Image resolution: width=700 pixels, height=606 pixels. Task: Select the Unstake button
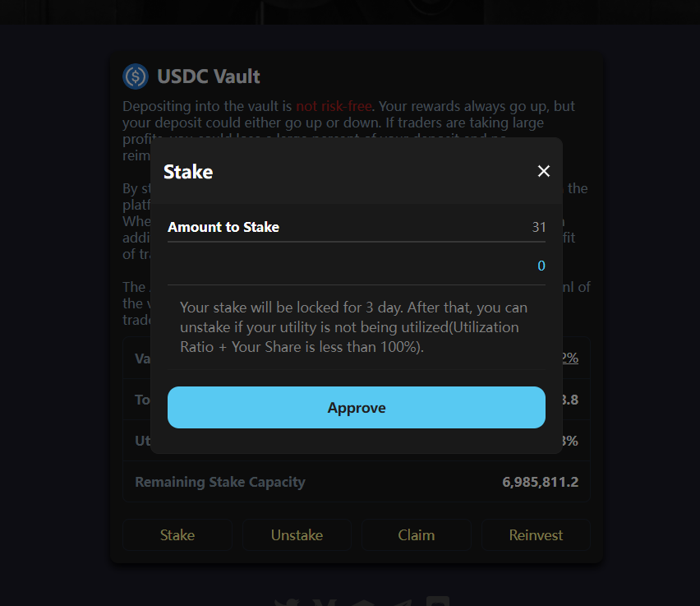point(297,535)
